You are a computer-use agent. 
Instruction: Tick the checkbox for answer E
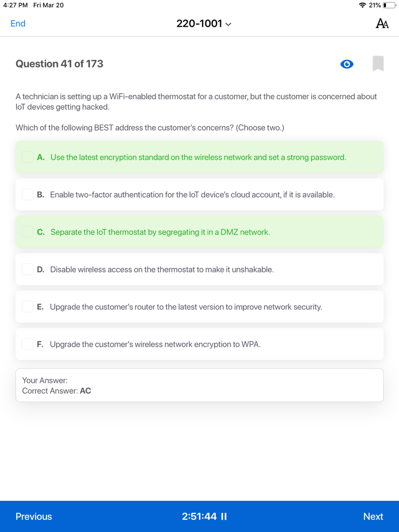[x=28, y=307]
